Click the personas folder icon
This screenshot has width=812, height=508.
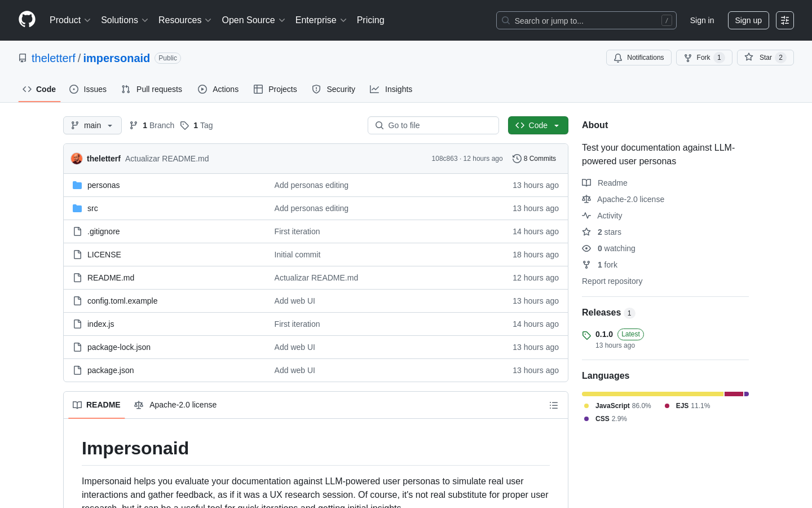click(77, 185)
